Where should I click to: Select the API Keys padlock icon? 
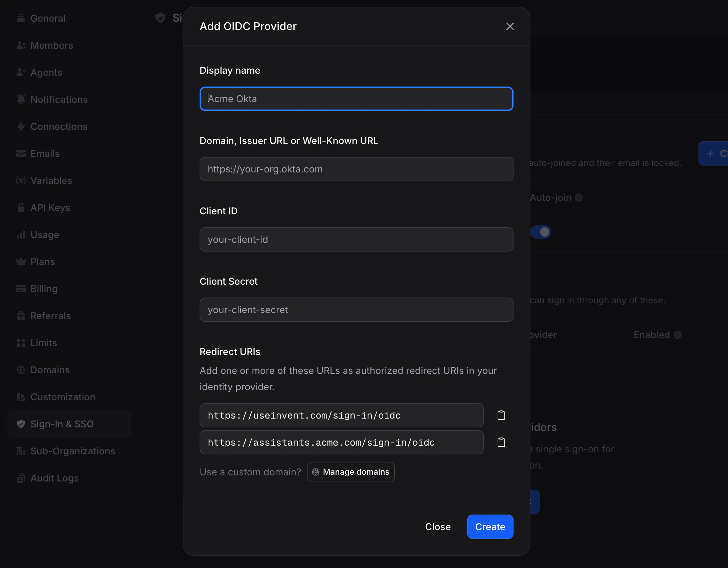click(x=21, y=207)
